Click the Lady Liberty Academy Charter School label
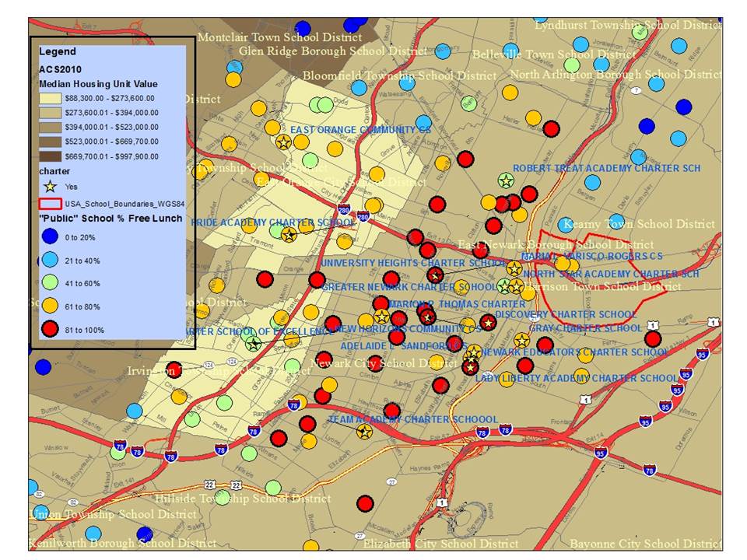The width and height of the screenshot is (747, 560). tap(577, 379)
